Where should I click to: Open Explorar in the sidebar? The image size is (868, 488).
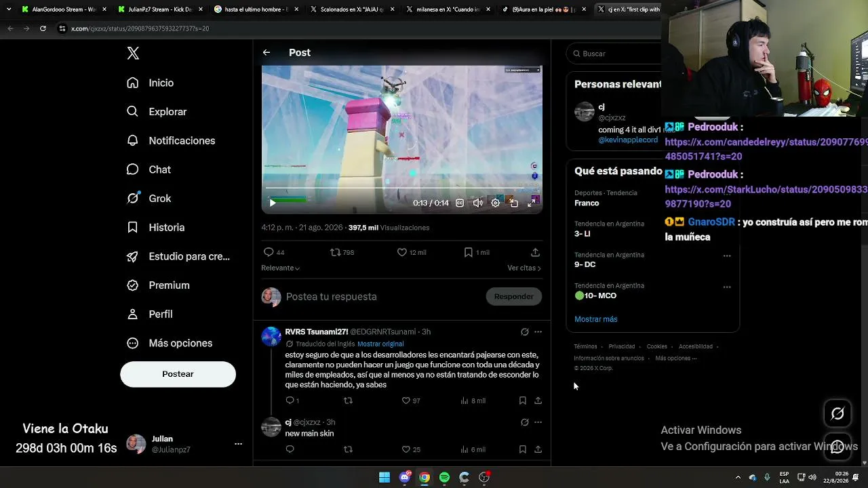coord(156,112)
